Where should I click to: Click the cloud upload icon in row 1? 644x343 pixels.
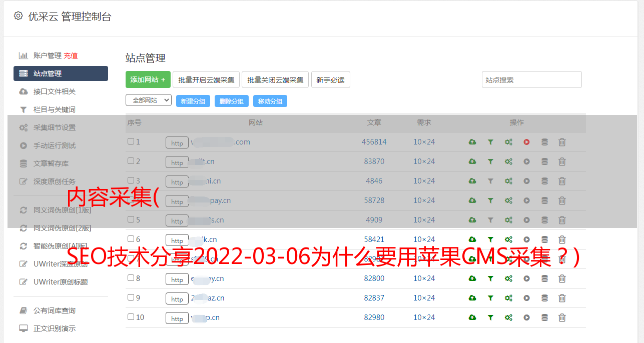pyautogui.click(x=472, y=142)
